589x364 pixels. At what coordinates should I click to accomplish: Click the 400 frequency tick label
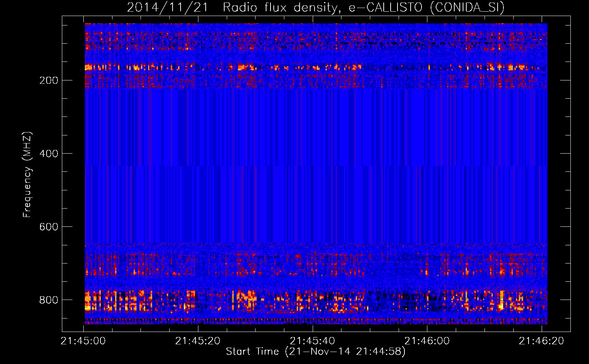49,154
